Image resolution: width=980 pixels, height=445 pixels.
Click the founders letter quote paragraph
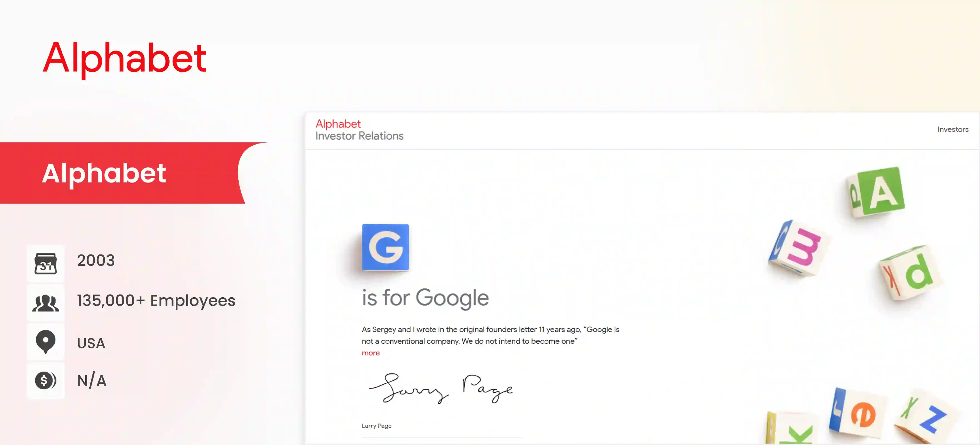(490, 335)
